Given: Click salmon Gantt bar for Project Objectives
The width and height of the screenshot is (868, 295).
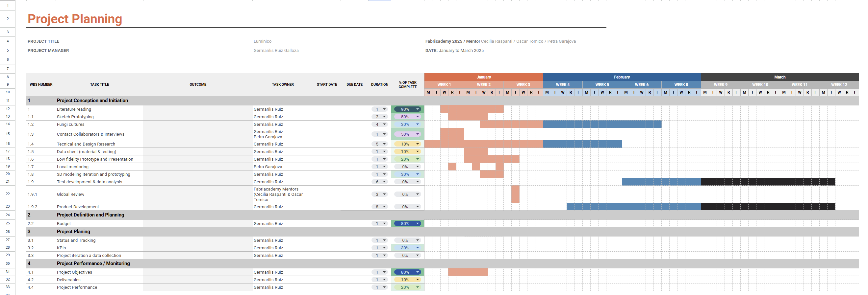Looking at the screenshot, I should coord(468,272).
